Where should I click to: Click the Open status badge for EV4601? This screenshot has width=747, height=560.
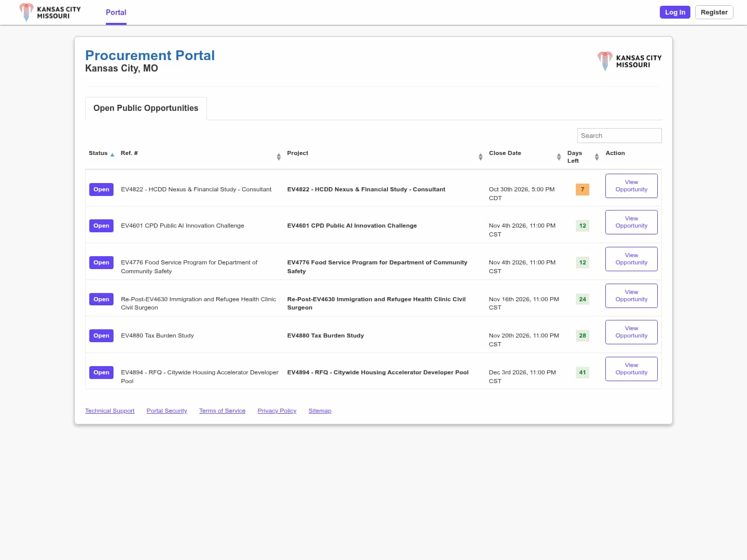point(101,226)
